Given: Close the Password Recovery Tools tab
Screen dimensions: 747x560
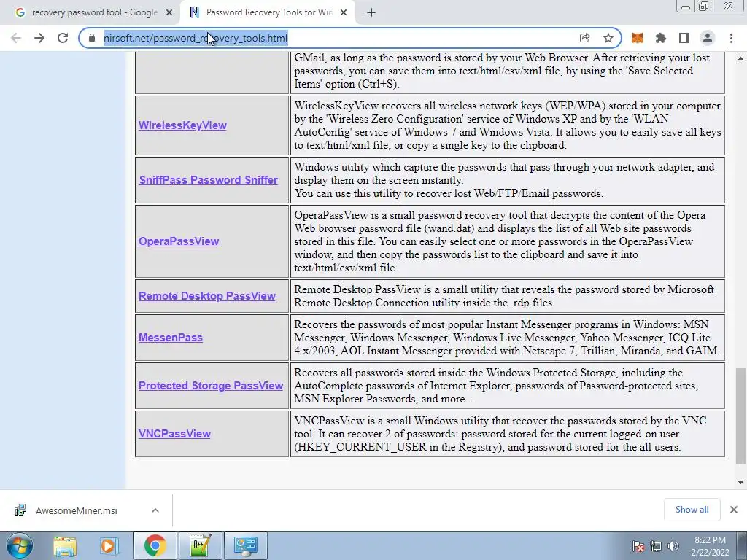Looking at the screenshot, I should click(344, 13).
